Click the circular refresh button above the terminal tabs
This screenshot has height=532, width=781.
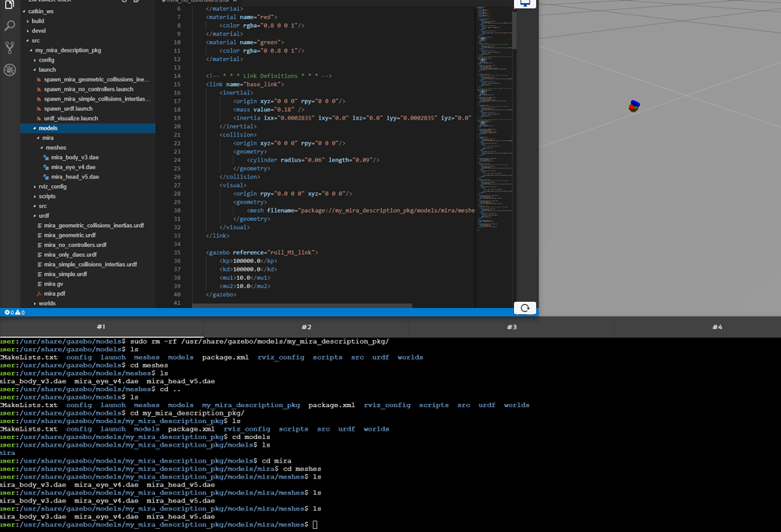point(525,307)
